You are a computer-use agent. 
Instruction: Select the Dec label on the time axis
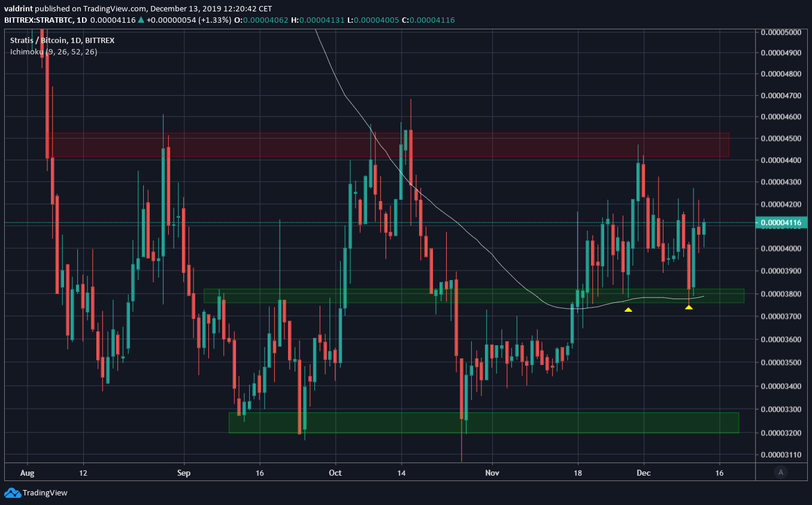coord(643,473)
